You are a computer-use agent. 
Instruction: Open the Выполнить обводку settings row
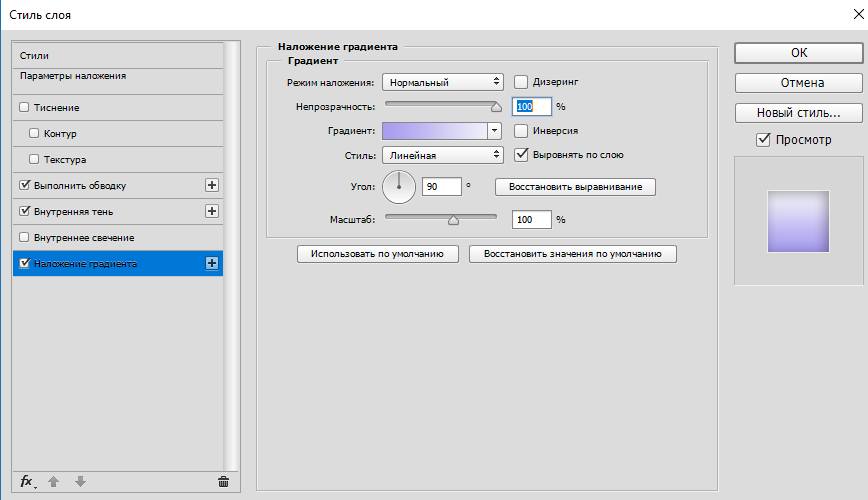tap(117, 185)
